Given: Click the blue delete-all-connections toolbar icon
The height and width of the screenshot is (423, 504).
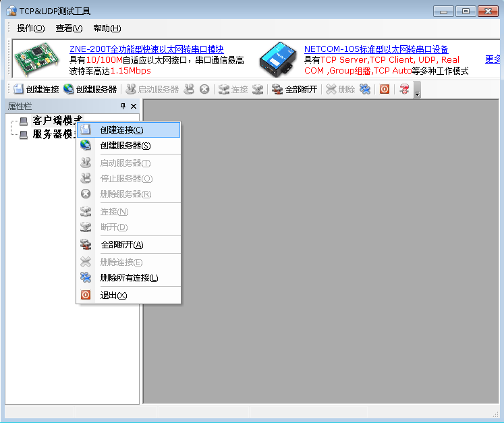Looking at the screenshot, I should [365, 89].
